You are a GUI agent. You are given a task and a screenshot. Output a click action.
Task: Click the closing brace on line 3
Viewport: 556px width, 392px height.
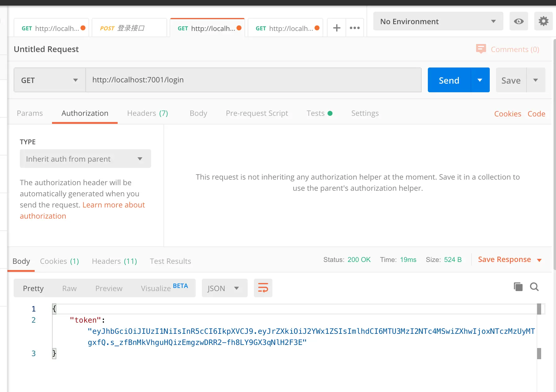(x=54, y=353)
